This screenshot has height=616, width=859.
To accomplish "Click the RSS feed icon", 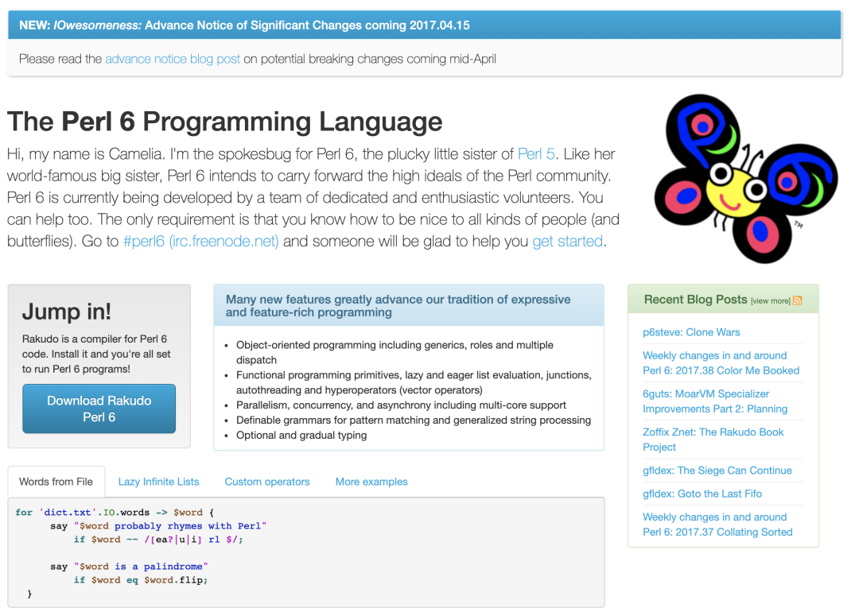I will pyautogui.click(x=797, y=300).
